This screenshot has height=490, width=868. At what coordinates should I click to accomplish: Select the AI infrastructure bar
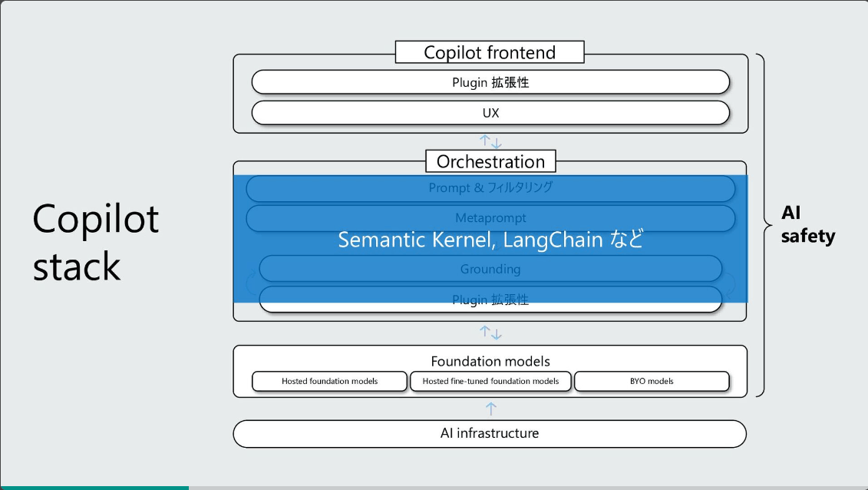pos(490,433)
